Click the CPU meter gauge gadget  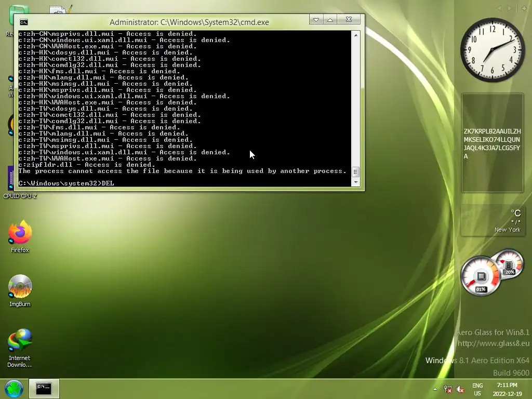(x=480, y=276)
